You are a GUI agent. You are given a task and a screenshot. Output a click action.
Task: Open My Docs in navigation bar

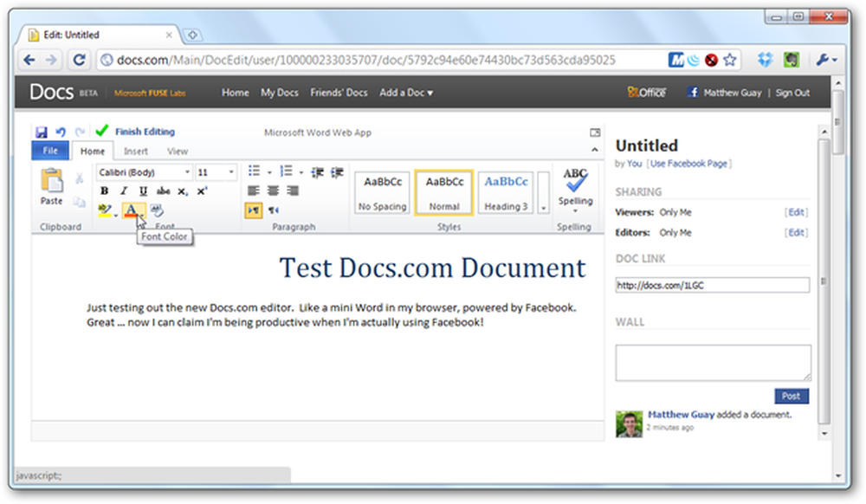pyautogui.click(x=280, y=93)
